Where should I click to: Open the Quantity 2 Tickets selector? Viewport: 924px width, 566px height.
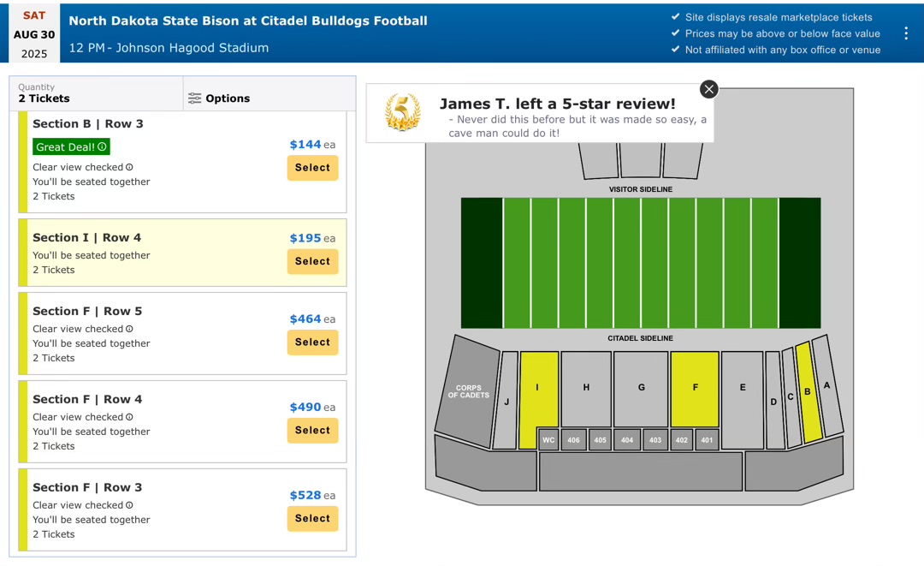(96, 93)
